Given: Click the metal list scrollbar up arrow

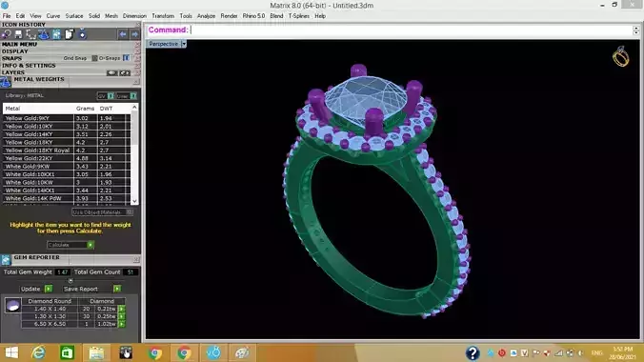Looking at the screenshot, I should click(134, 108).
